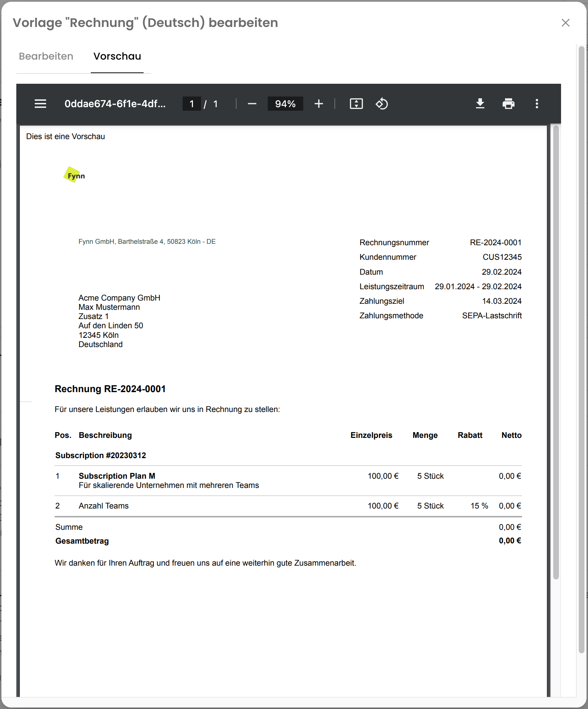The image size is (588, 709).
Task: Close the template editing dialog
Action: 566,23
